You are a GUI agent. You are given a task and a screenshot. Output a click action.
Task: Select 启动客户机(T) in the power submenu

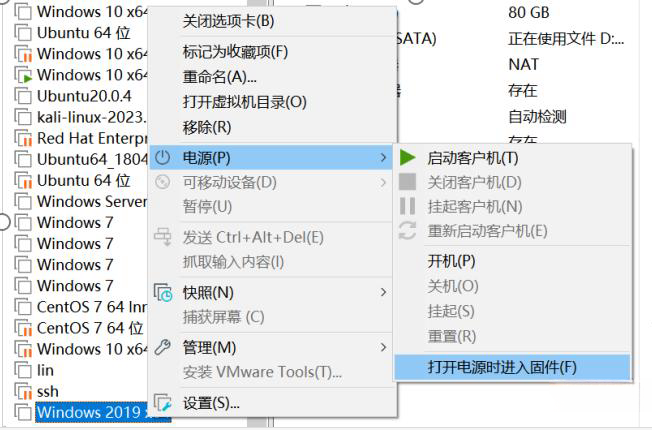click(473, 158)
